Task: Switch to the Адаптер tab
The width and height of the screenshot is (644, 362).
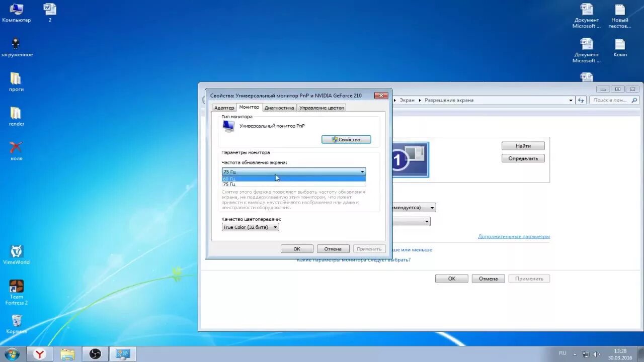Action: pyautogui.click(x=224, y=108)
